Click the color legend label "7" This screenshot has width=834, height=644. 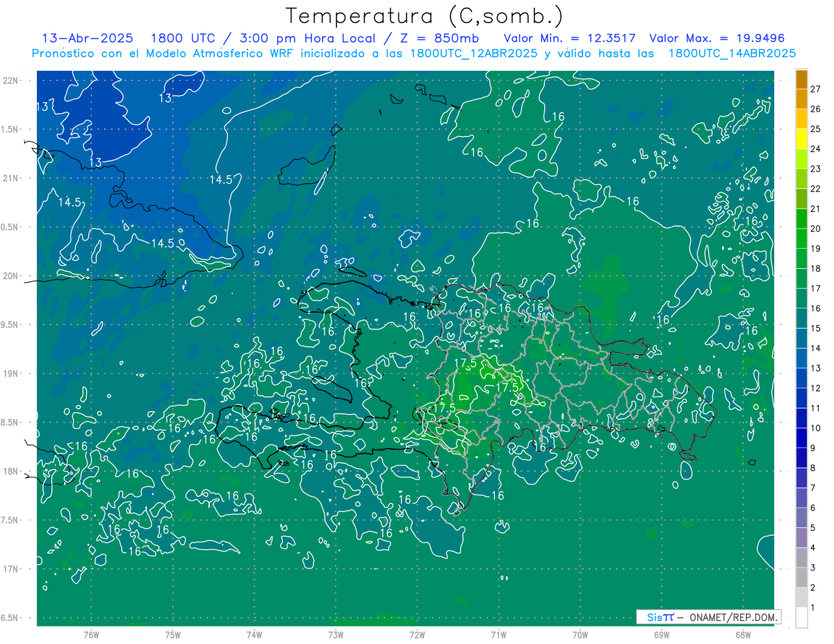813,488
